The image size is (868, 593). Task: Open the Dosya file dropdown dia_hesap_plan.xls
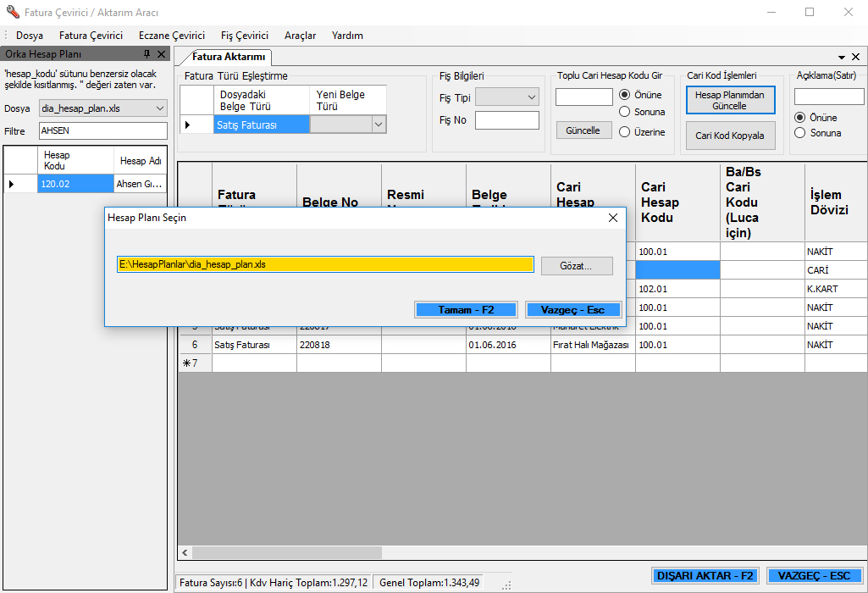point(103,108)
